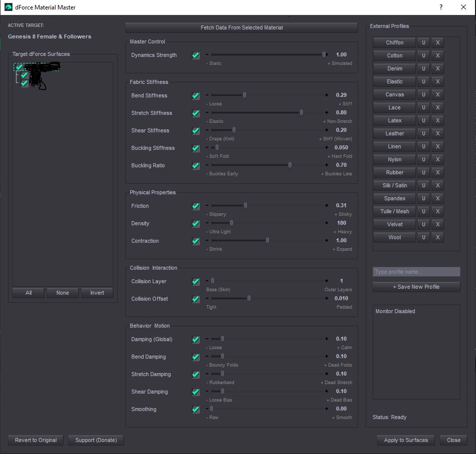Screen dimensions: 476x454
Task: Update the Elastic profile with U
Action: pos(424,81)
